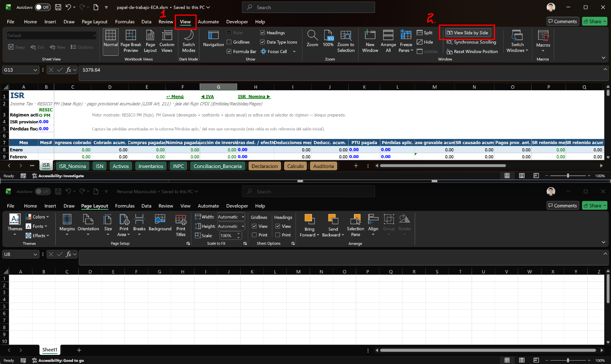The height and width of the screenshot is (364, 611).
Task: Follow ISR_Nomina link in header row
Action: pos(254,97)
